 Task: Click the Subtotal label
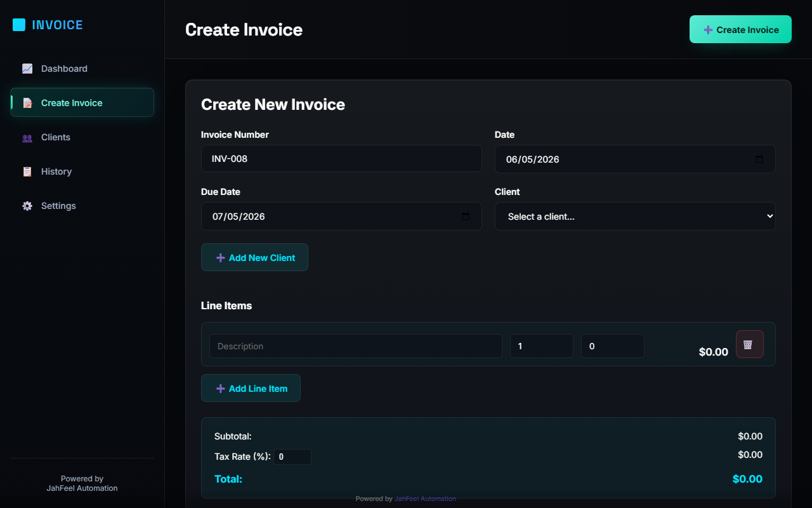coord(233,436)
